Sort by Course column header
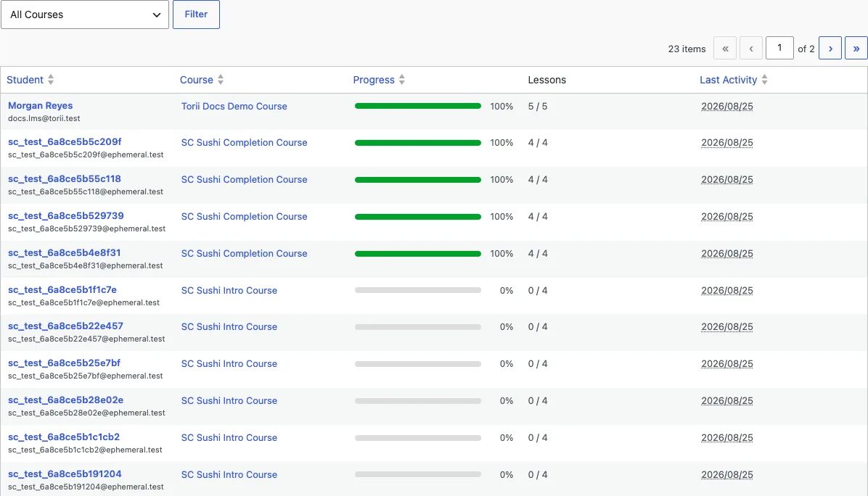 (x=197, y=80)
